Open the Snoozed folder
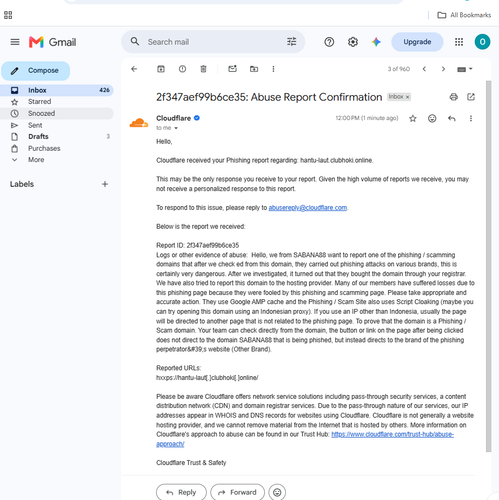Screen dimensions: 499x500 (57, 113)
